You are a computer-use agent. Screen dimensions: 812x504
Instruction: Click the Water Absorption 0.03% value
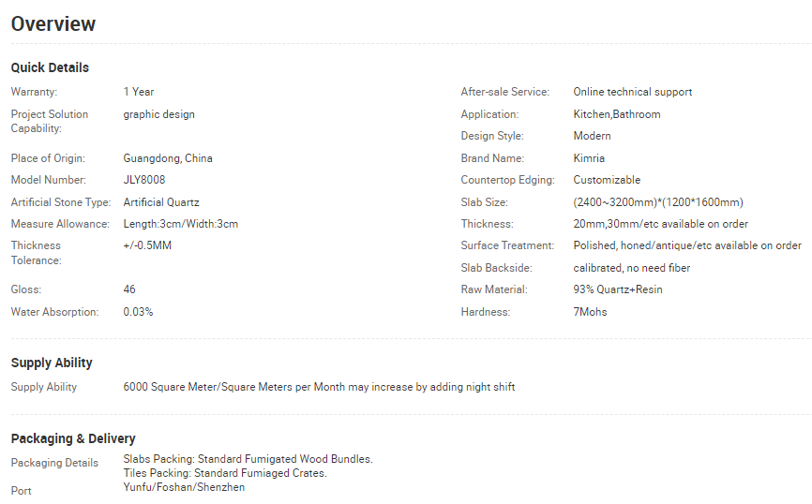pyautogui.click(x=138, y=312)
